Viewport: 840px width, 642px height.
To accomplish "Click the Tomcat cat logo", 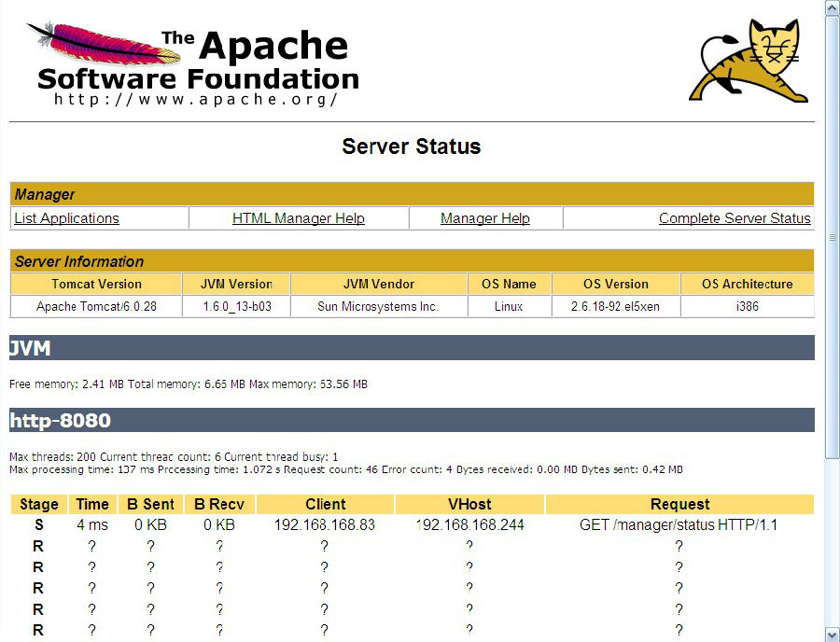I will pos(749,61).
